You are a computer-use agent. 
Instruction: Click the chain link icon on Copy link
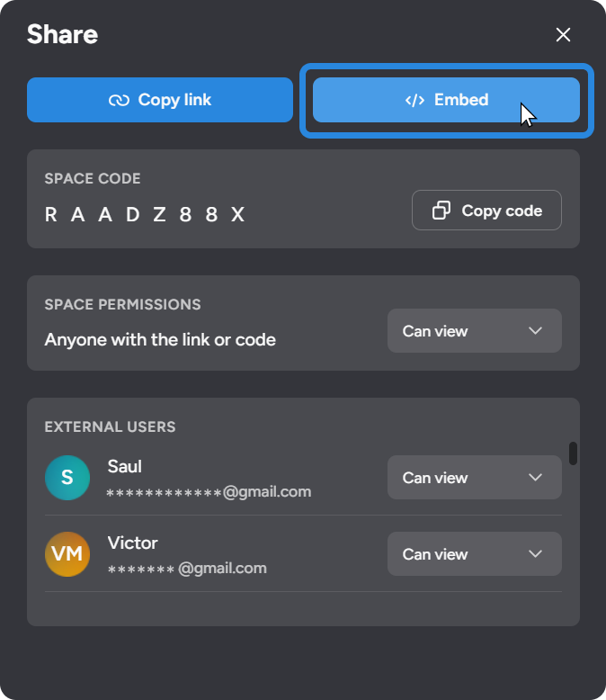pyautogui.click(x=119, y=100)
